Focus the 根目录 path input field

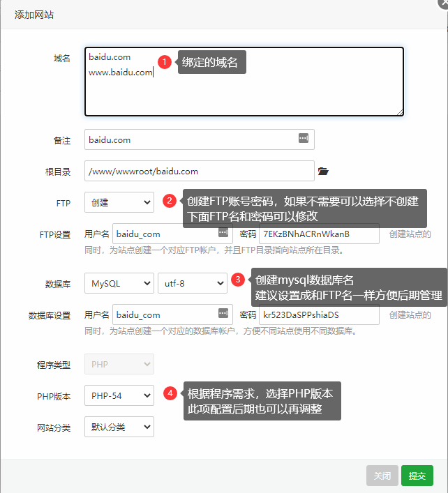tap(199, 171)
